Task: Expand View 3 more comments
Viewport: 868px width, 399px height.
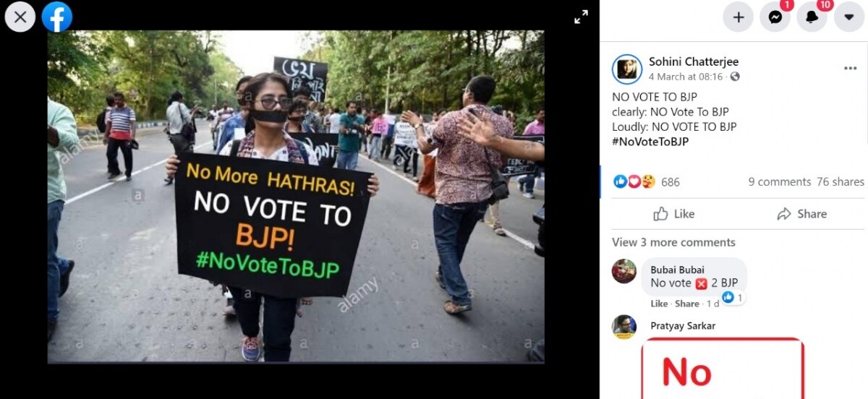Action: click(673, 242)
